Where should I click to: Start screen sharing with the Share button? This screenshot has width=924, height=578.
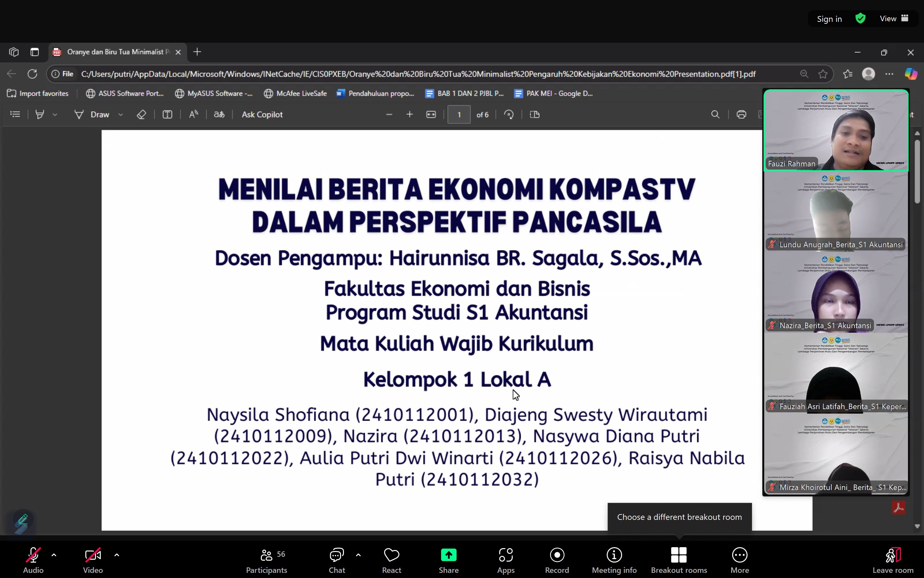pyautogui.click(x=449, y=560)
